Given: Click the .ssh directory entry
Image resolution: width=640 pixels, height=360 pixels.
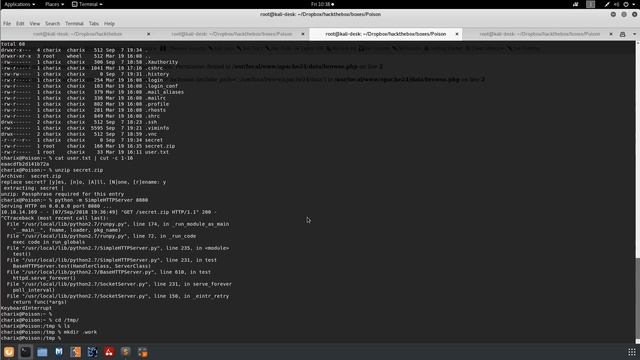Looking at the screenshot, I should pyautogui.click(x=151, y=122).
